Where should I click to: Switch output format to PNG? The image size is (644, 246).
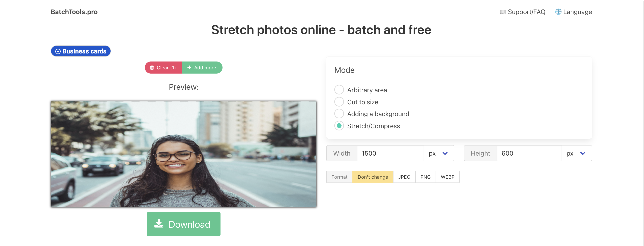[x=425, y=177]
